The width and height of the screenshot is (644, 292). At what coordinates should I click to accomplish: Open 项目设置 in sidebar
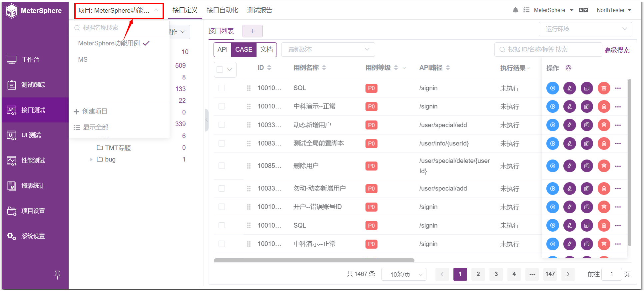tap(35, 211)
